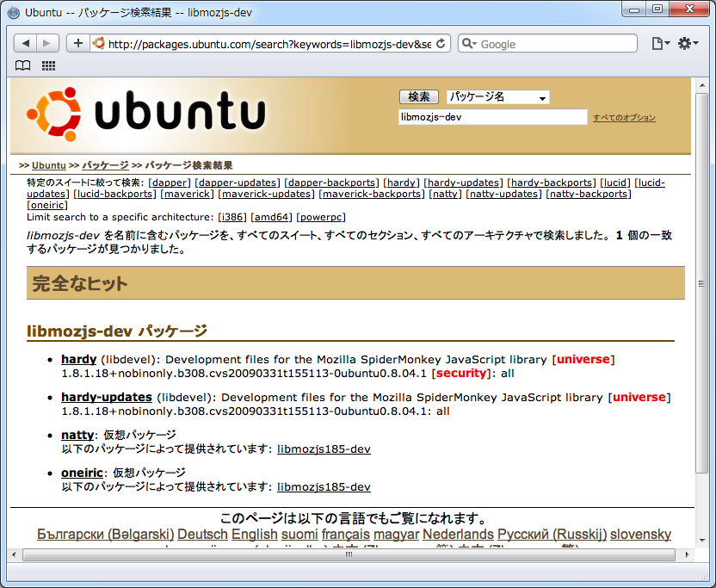This screenshot has width=716, height=588.
Task: Switch page language to Русский
Action: (x=552, y=534)
